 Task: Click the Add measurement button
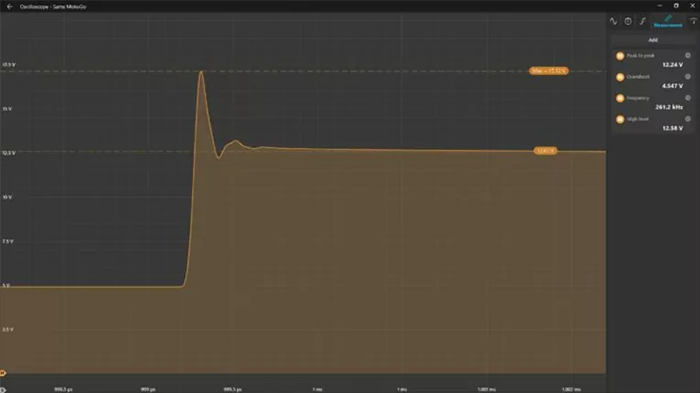(x=653, y=40)
